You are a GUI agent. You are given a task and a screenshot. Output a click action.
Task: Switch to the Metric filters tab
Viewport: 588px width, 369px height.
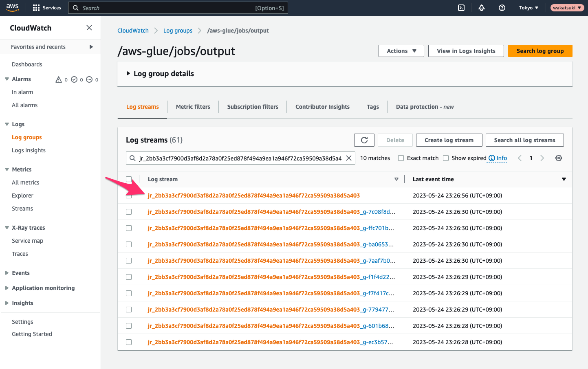click(193, 107)
